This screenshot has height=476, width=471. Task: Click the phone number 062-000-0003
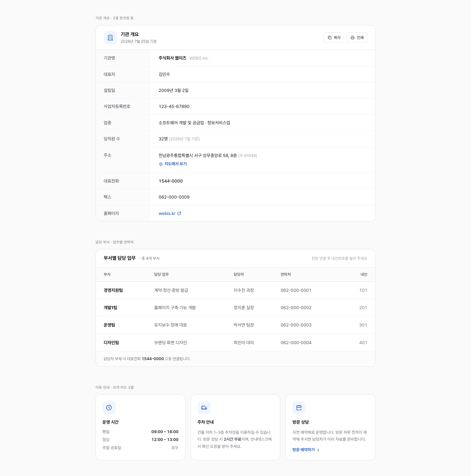point(296,325)
